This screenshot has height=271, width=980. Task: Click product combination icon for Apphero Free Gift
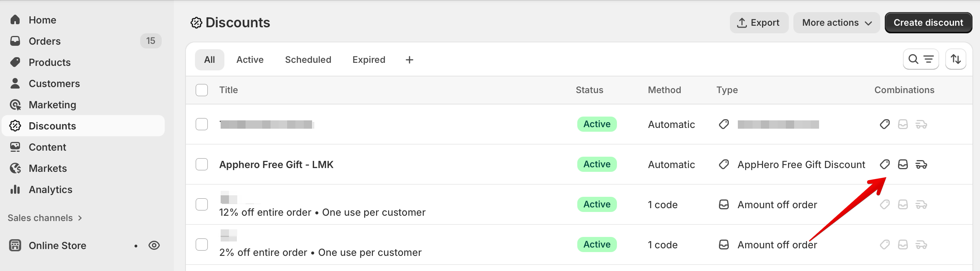click(x=884, y=165)
